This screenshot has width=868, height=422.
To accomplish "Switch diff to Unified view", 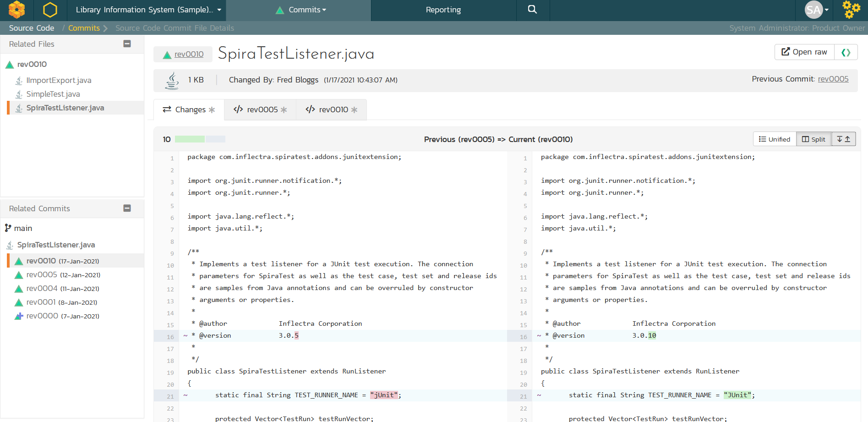I will tap(775, 139).
